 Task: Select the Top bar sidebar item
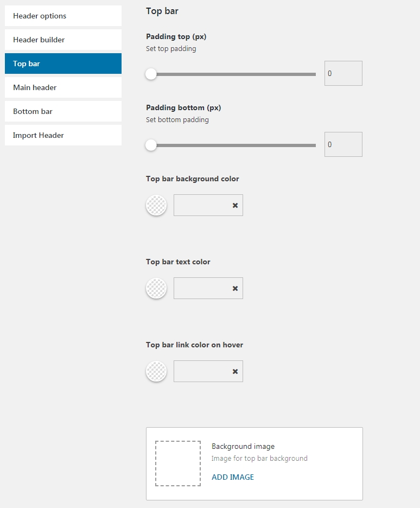[63, 63]
